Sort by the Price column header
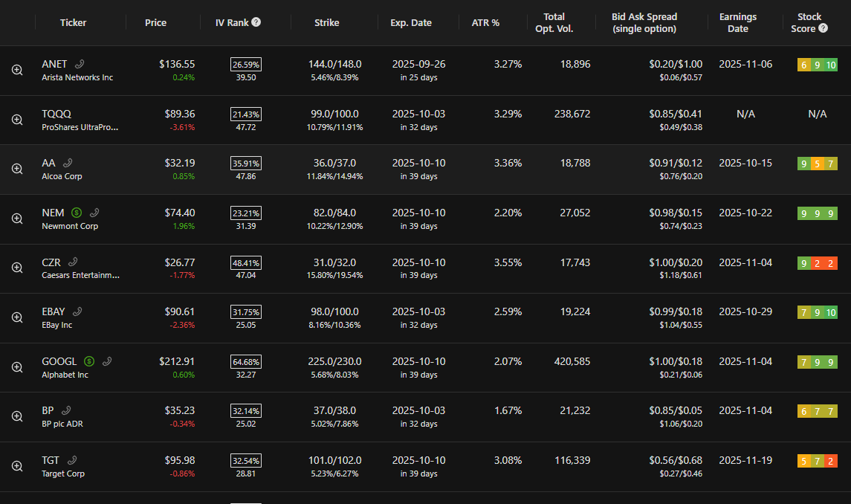The image size is (851, 504). point(156,23)
